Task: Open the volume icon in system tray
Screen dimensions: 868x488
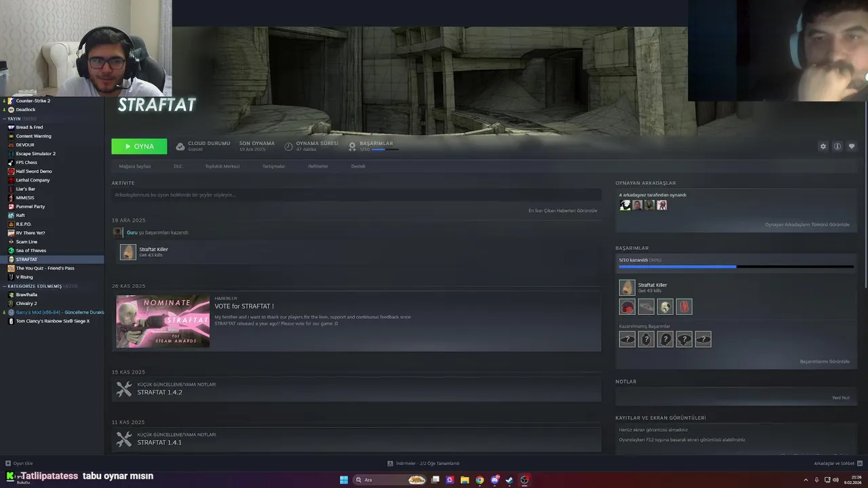Action: pyautogui.click(x=835, y=480)
